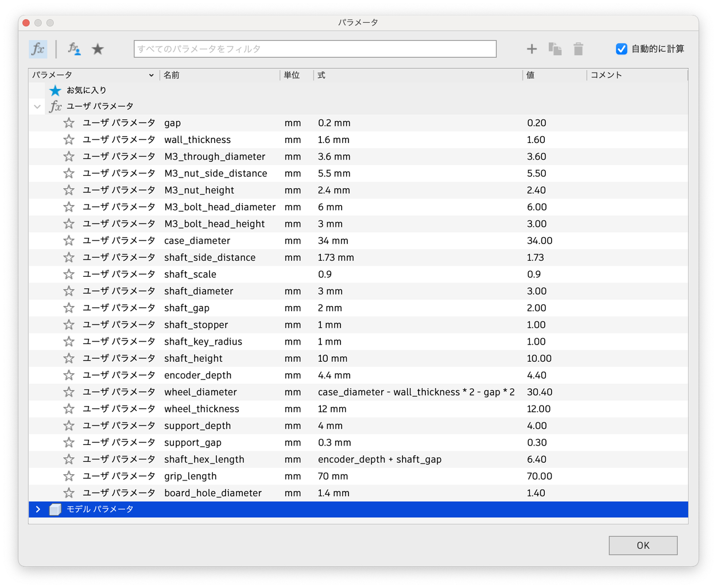Click the trash delete parameter icon
717x588 pixels.
point(578,49)
